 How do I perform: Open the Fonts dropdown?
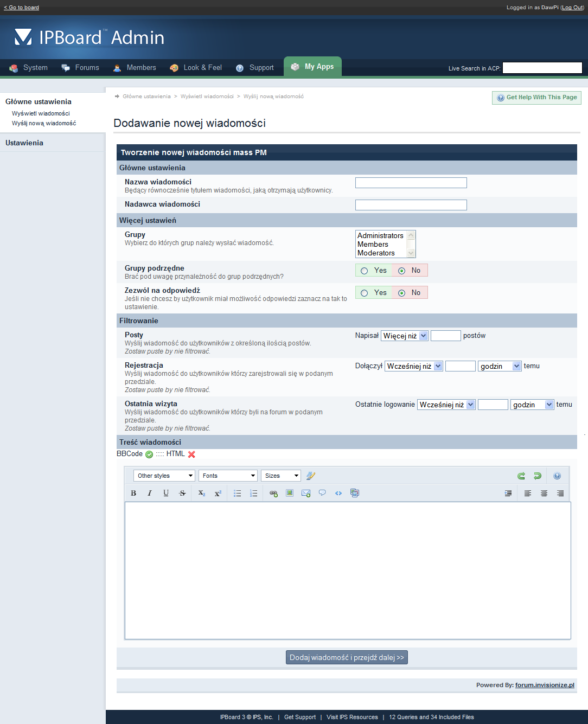228,476
